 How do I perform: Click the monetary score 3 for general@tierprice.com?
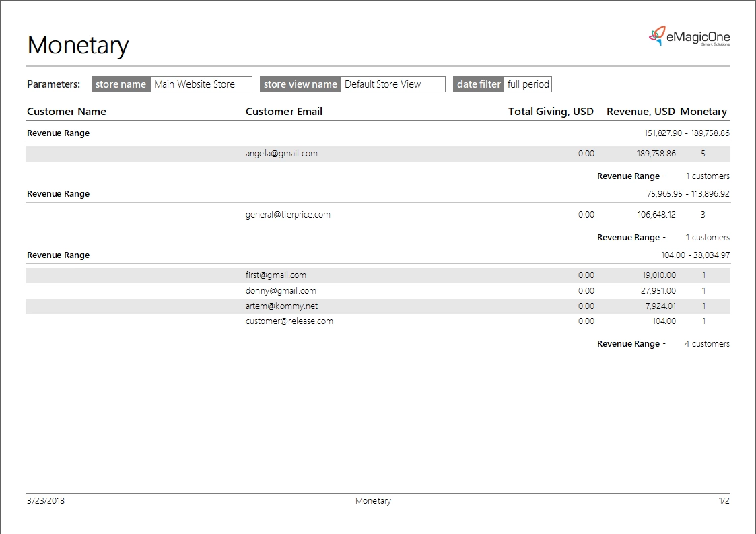tap(703, 215)
